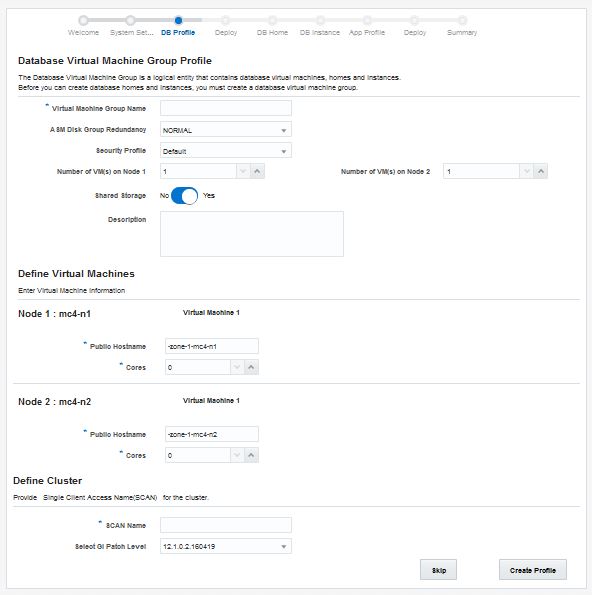Focus the Virtual Machine Group Name field

pyautogui.click(x=226, y=108)
